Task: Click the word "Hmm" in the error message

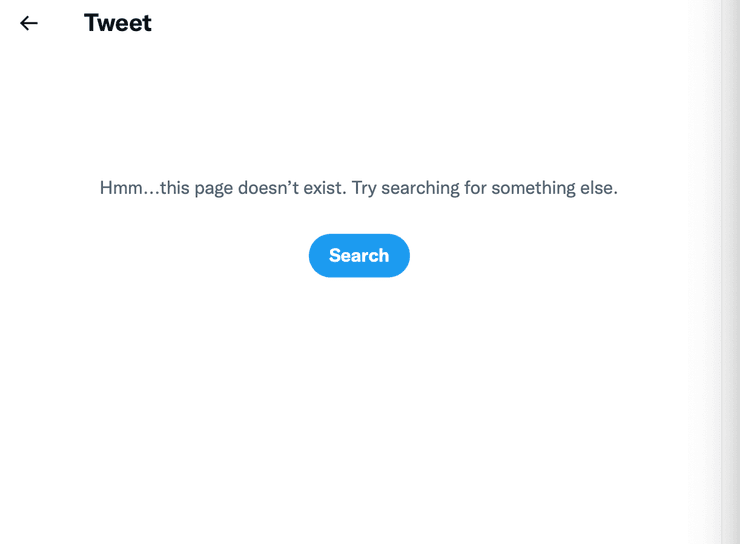Action: pyautogui.click(x=121, y=188)
